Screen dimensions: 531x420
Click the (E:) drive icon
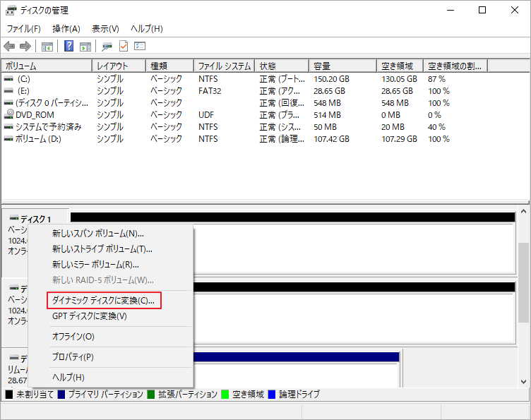(8, 90)
